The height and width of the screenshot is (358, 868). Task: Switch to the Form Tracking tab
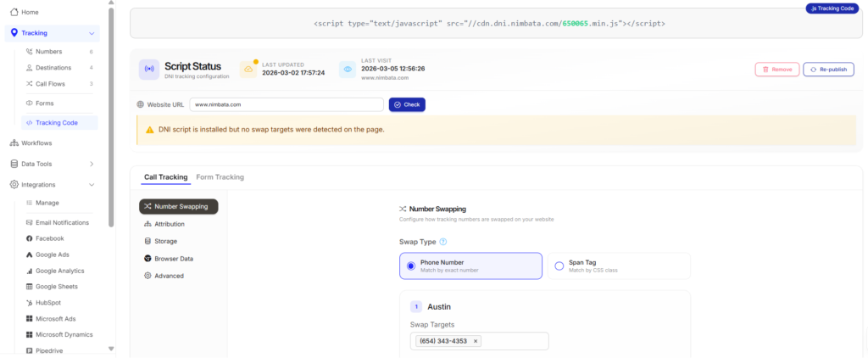220,177
